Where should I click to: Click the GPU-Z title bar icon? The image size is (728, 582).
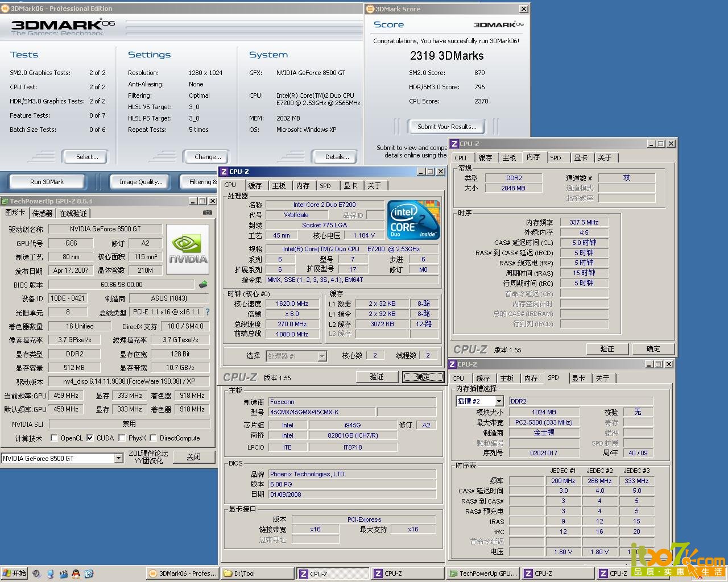[x=5, y=201]
